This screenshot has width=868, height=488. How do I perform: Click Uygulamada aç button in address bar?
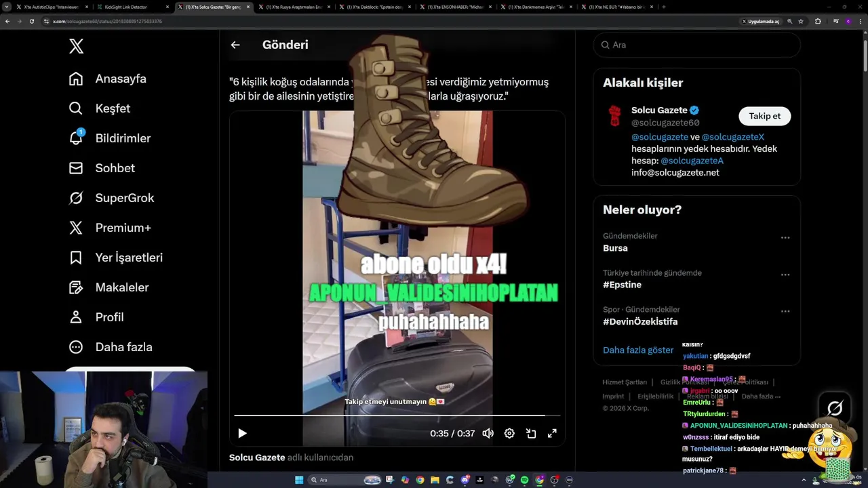tap(760, 21)
